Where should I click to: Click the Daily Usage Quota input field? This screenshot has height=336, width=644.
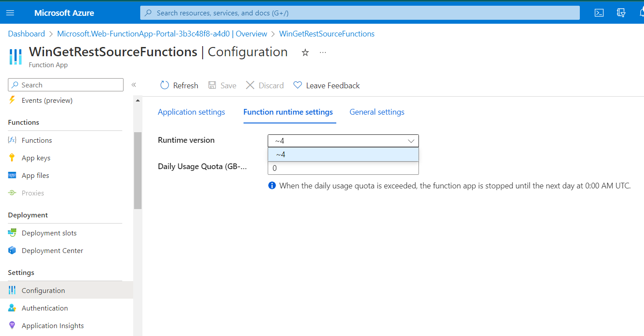point(343,168)
